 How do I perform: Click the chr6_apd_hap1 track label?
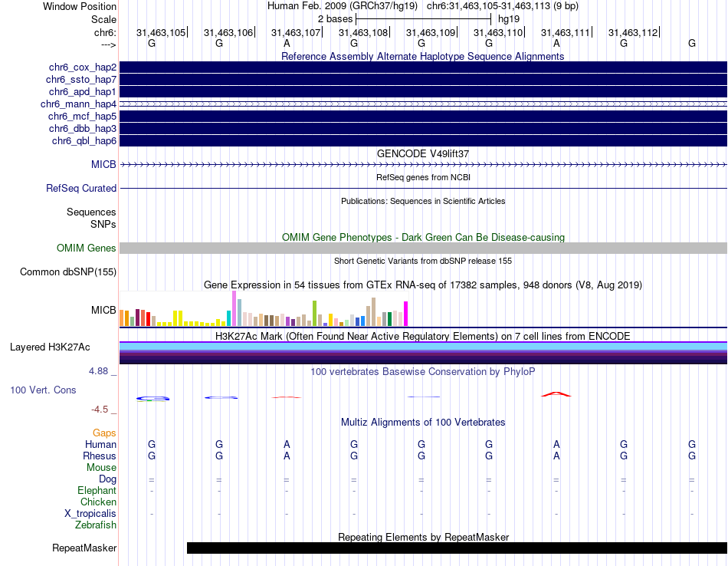coord(82,92)
